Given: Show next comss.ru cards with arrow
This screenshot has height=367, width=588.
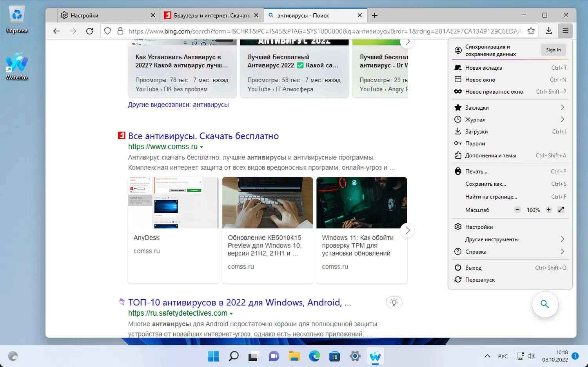Looking at the screenshot, I should point(408,230).
